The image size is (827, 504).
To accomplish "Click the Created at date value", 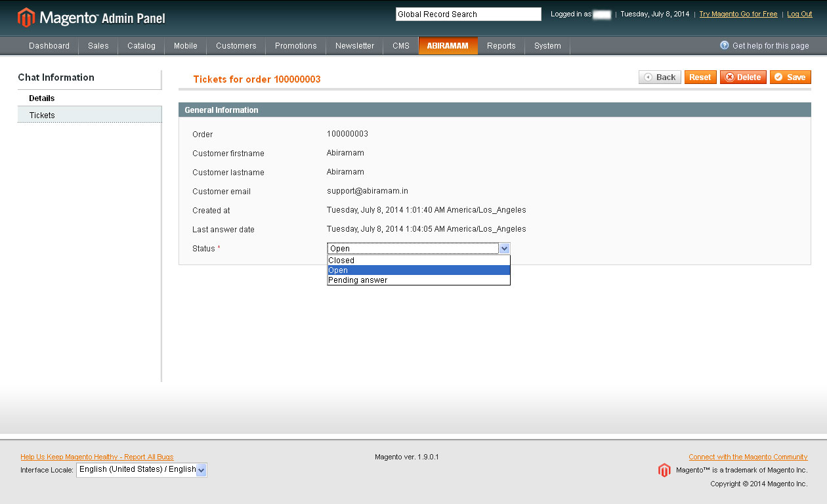I will point(427,210).
